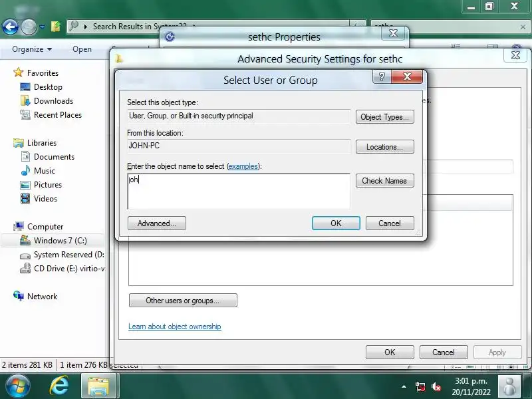Open the recent pages dropdown arrow
Screen dimensions: 532x399
[42, 27]
